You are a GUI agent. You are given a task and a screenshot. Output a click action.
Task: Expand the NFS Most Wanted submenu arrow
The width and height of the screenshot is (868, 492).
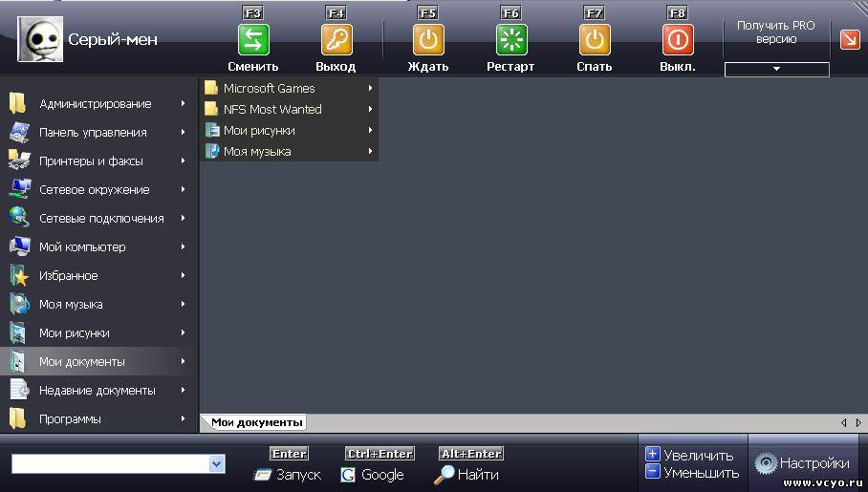click(370, 109)
